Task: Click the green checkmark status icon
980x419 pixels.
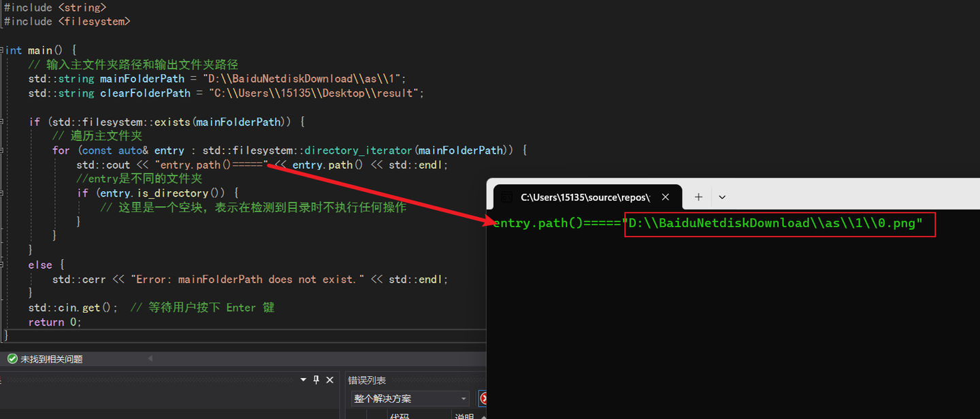Action: 12,358
